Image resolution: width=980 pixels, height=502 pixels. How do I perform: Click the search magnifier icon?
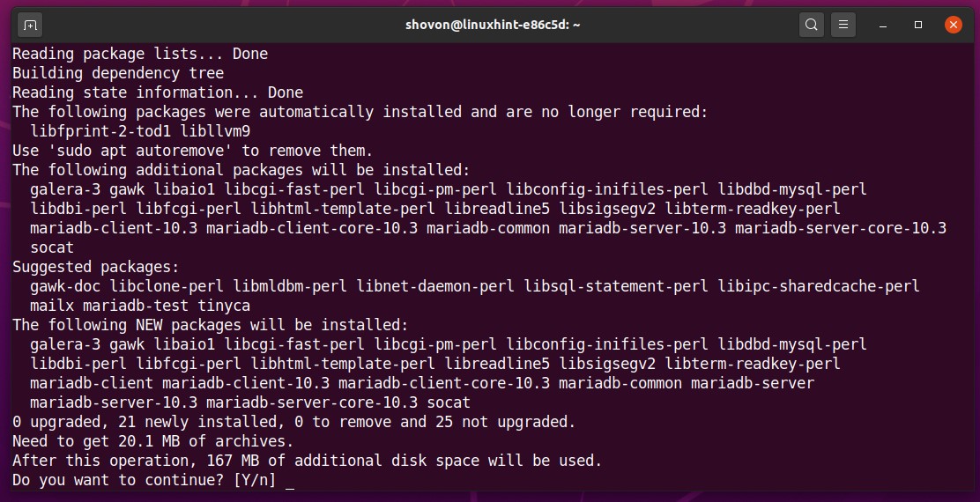click(812, 25)
